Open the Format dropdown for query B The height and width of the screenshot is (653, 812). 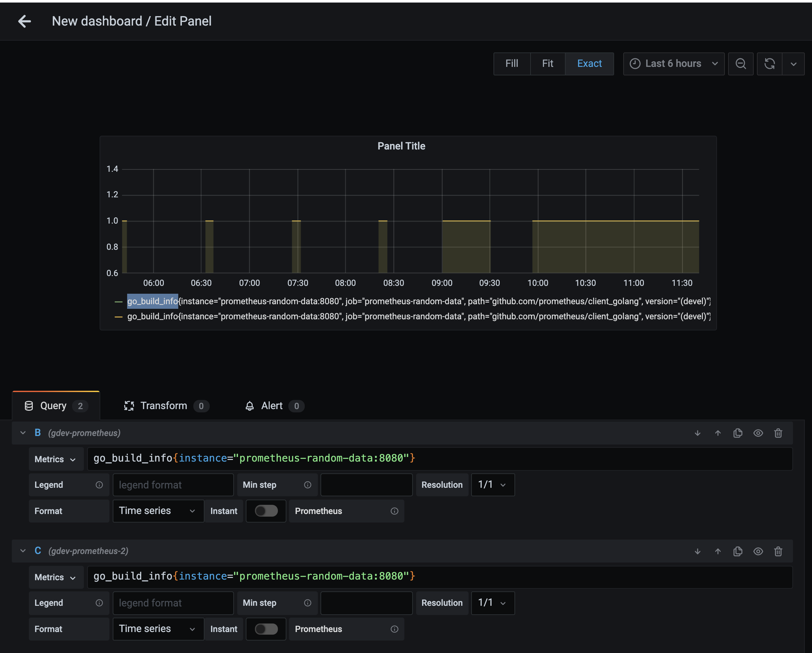pos(158,511)
